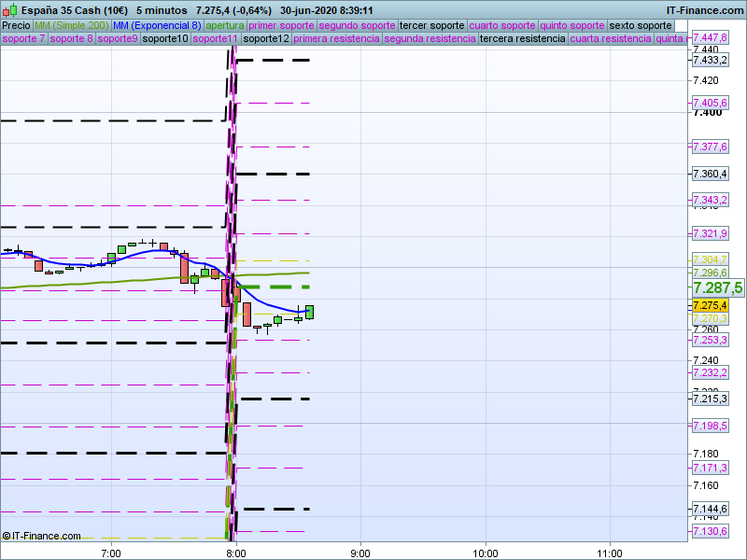Image resolution: width=747 pixels, height=560 pixels.
Task: Click the 7.405,6 magenta price tag
Action: click(x=710, y=103)
